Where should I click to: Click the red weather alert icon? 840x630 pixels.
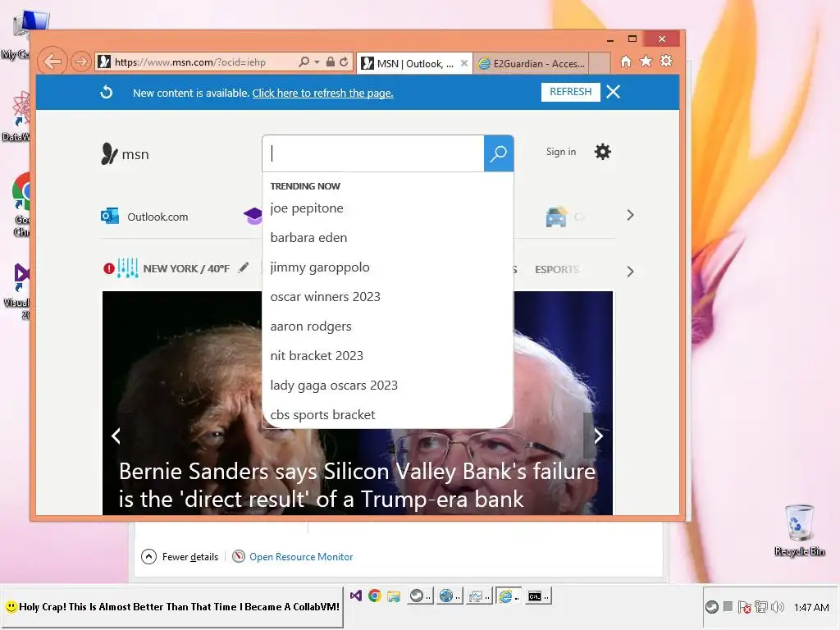[x=109, y=268]
